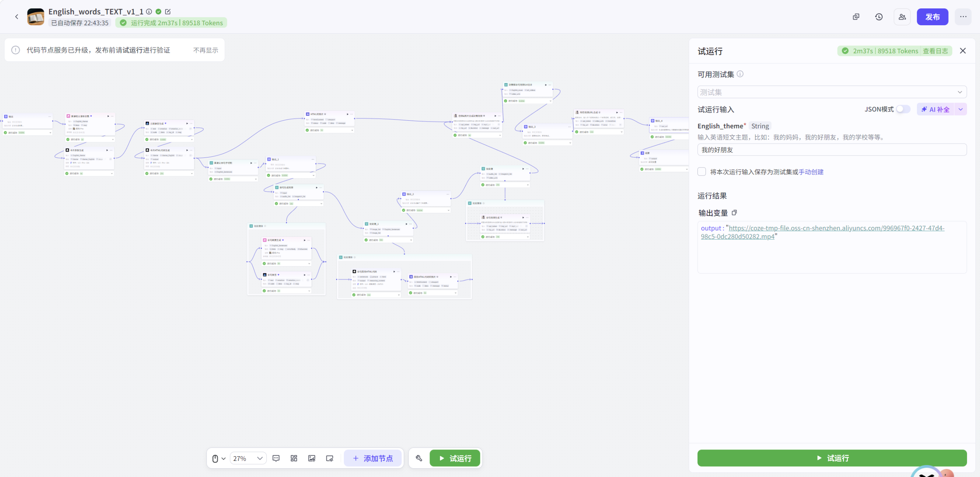Click the duplicate workflow icon in header
980x477 pixels.
point(856,17)
